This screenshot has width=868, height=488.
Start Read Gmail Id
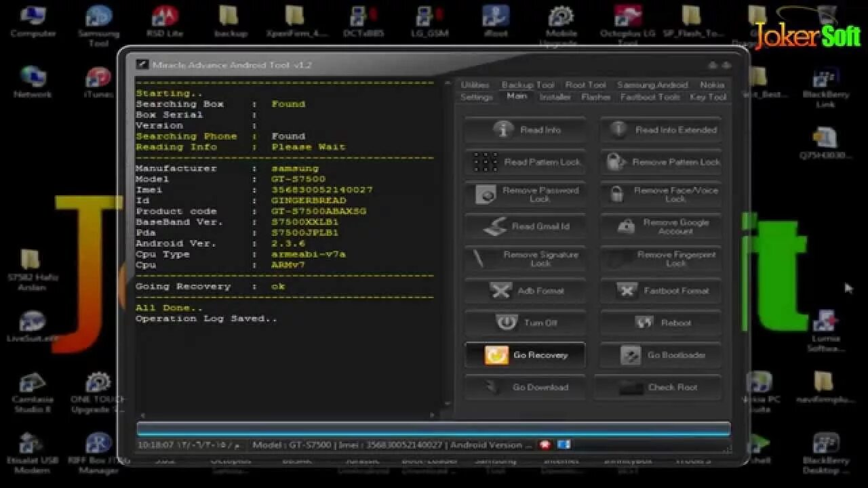pyautogui.click(x=525, y=226)
